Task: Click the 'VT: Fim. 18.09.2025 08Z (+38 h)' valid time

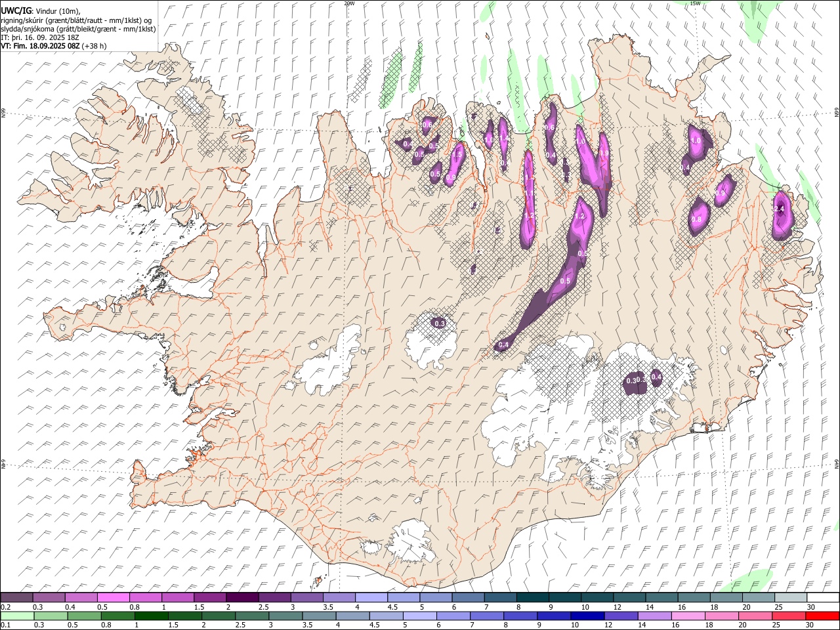Action: tap(53, 46)
